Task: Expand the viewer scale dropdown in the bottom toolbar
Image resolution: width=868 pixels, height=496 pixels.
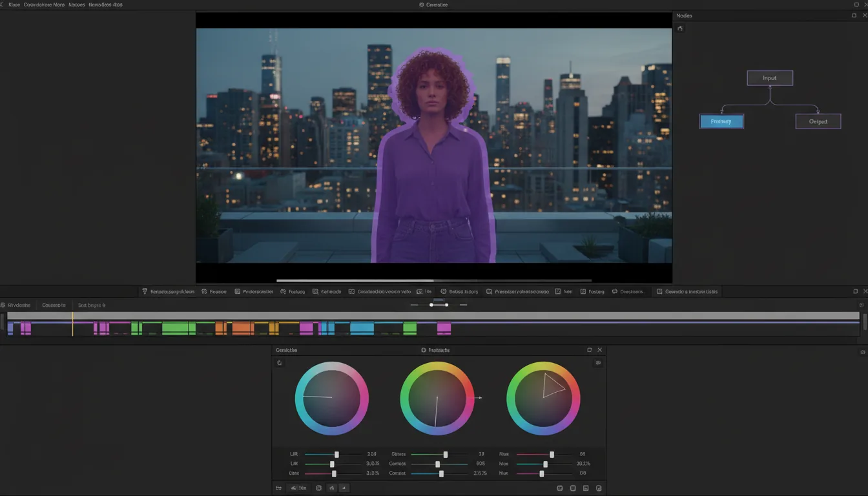Action: click(299, 488)
